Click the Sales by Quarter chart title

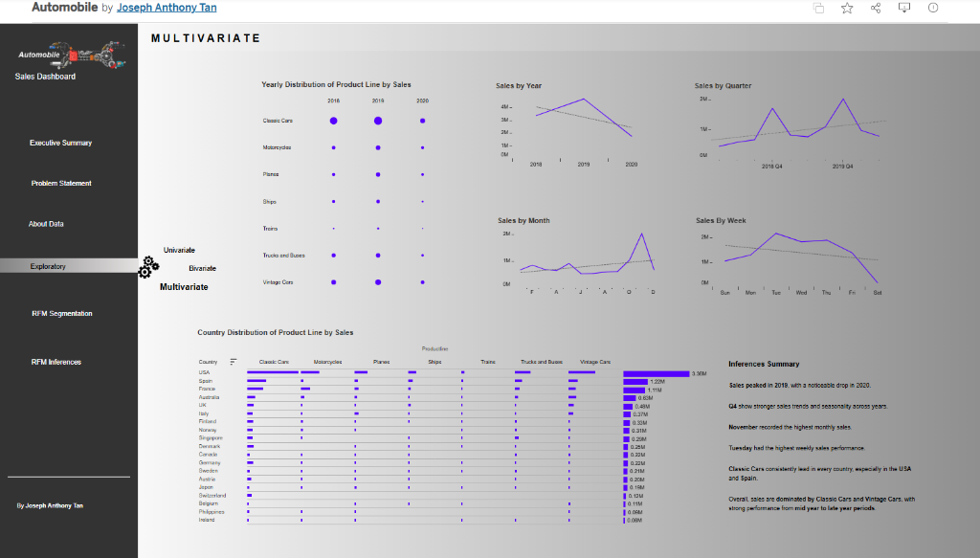[x=723, y=86]
